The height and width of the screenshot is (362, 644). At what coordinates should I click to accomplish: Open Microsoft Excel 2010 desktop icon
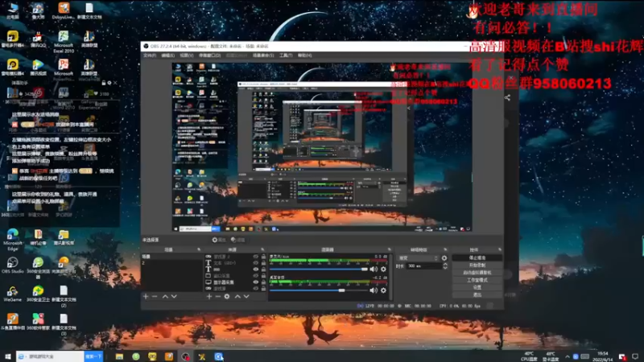click(64, 42)
